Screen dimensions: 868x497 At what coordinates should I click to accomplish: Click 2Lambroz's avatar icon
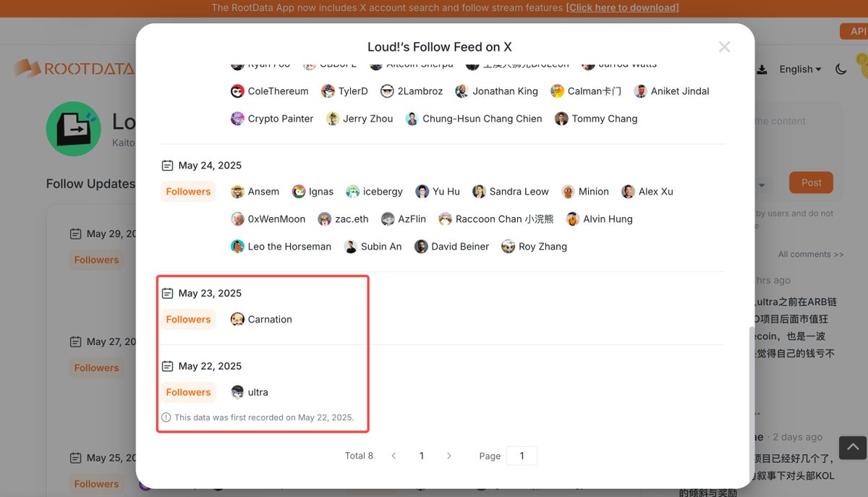(387, 91)
